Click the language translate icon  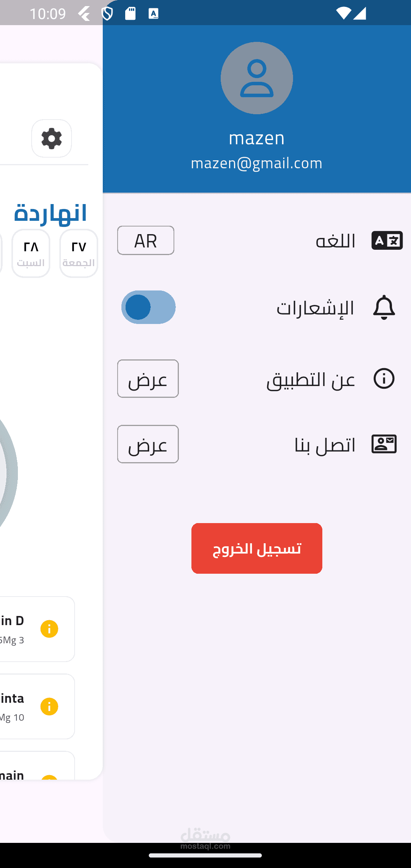pyautogui.click(x=387, y=241)
